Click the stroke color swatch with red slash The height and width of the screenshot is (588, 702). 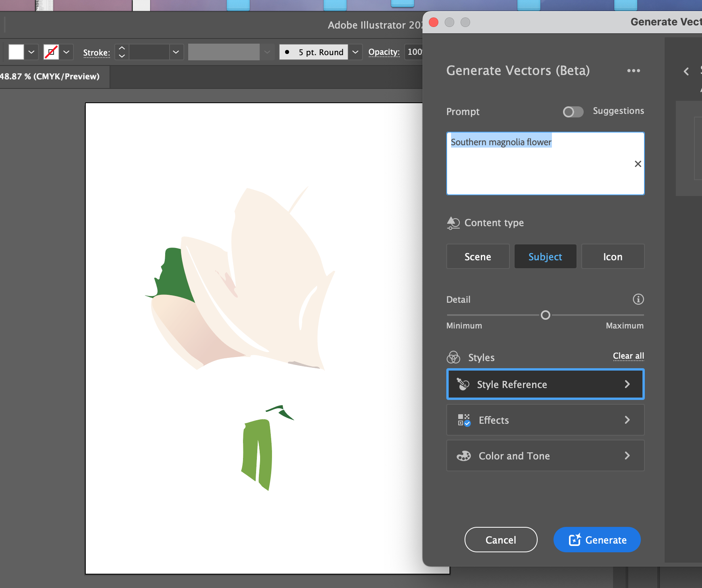(x=51, y=52)
